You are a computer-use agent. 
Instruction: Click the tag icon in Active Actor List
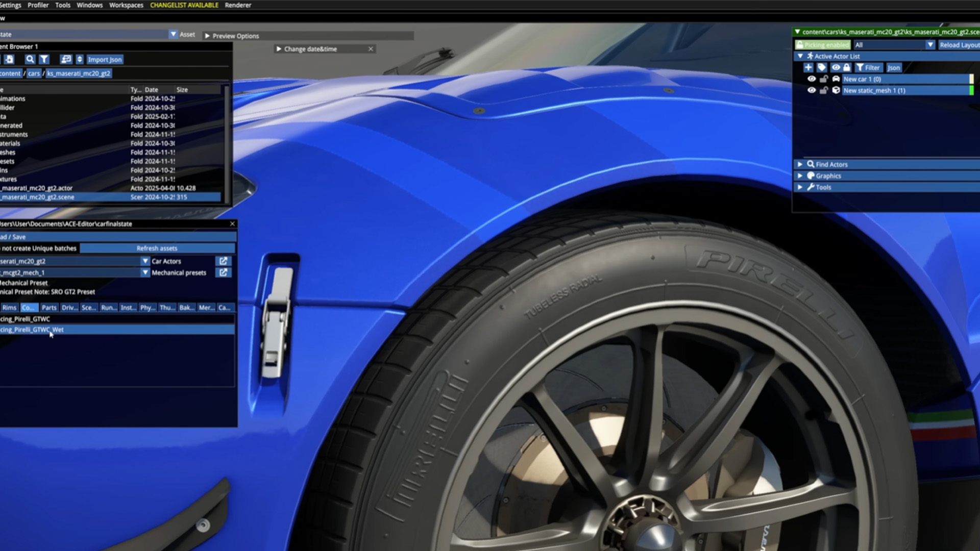tap(821, 67)
